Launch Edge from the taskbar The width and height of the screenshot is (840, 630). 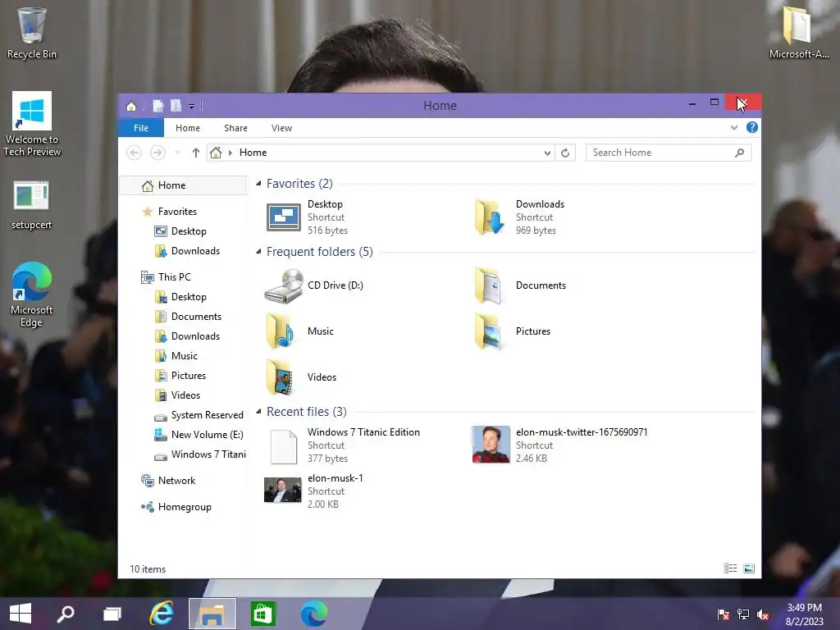[313, 614]
